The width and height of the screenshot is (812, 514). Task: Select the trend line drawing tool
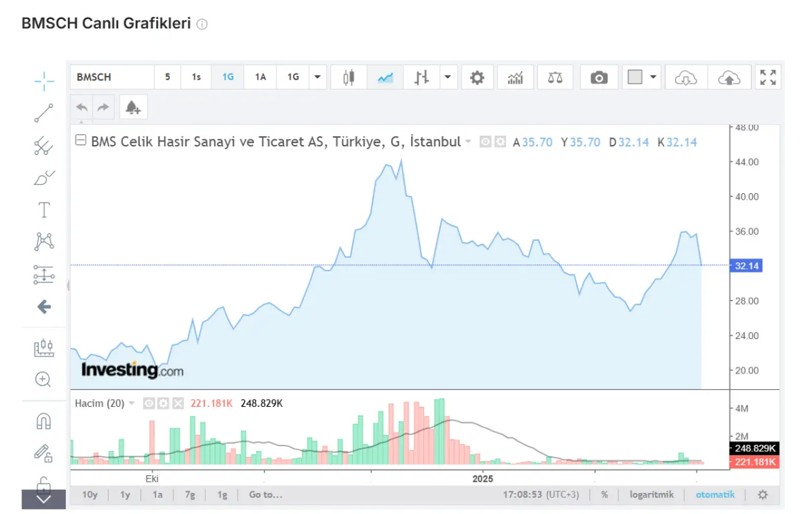[x=44, y=113]
